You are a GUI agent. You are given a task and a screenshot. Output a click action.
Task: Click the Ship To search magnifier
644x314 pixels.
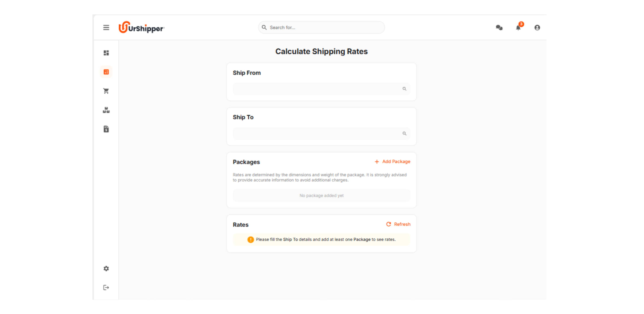(x=405, y=134)
